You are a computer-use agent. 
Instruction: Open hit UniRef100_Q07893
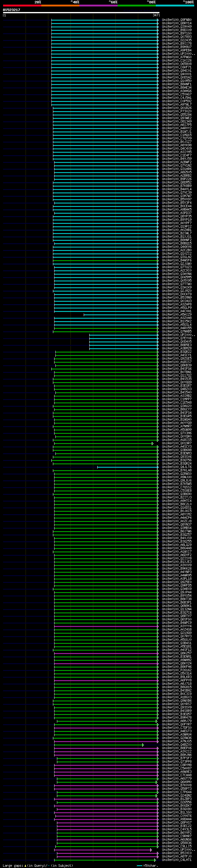coord(177,37)
